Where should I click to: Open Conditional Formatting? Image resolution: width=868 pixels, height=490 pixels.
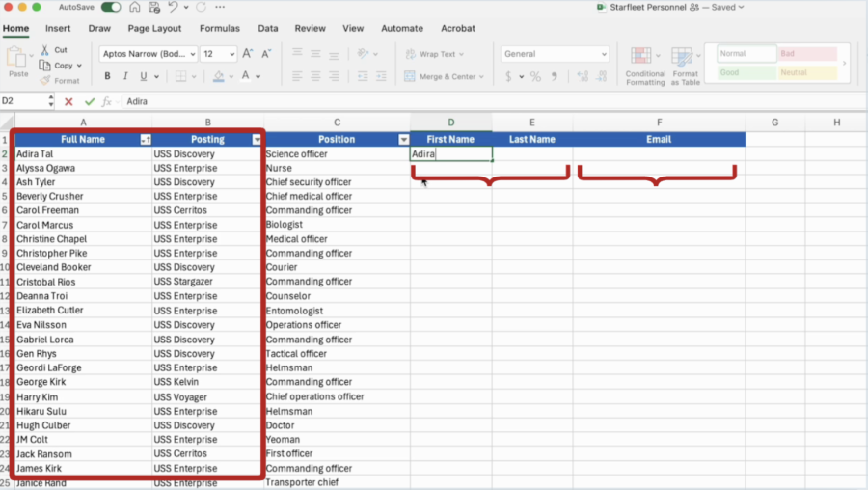pos(645,66)
